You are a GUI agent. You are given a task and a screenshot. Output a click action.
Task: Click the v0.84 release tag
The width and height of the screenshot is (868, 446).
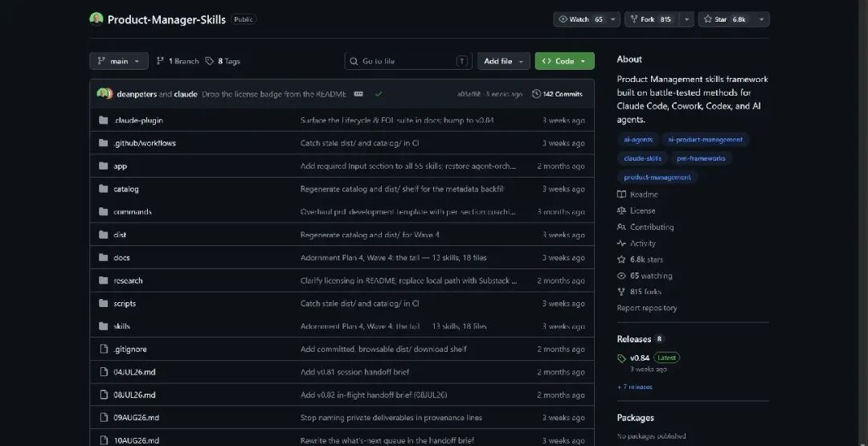640,358
